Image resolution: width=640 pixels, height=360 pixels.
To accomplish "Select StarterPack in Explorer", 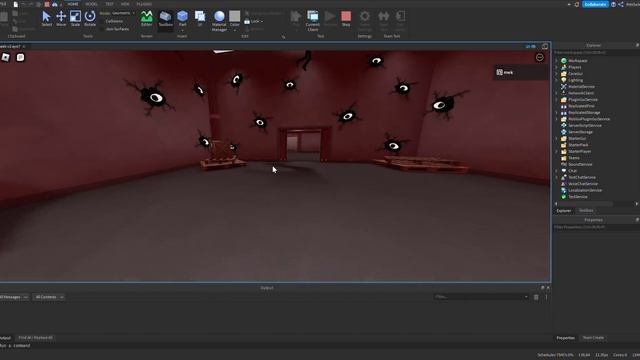I will (x=578, y=145).
